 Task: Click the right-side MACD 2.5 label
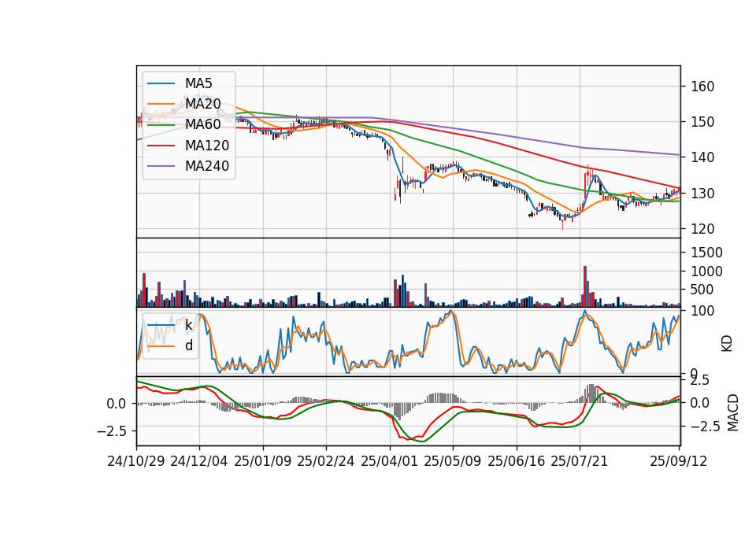(x=700, y=381)
